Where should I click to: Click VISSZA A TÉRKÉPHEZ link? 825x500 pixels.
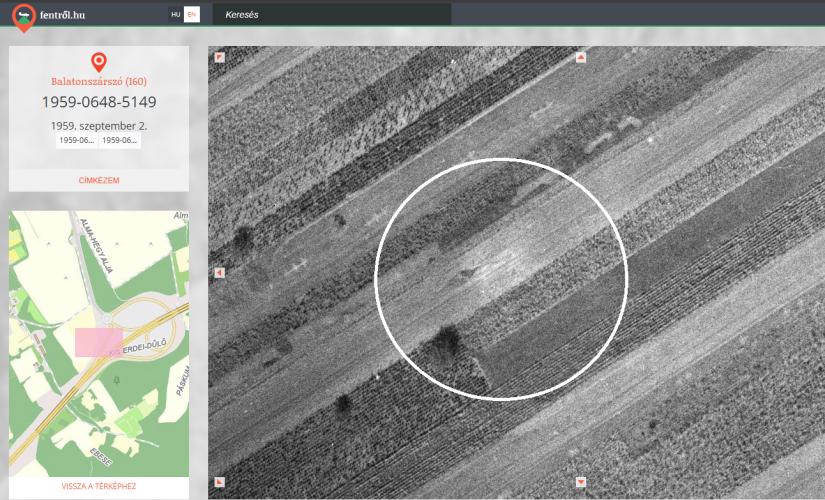pos(99,486)
